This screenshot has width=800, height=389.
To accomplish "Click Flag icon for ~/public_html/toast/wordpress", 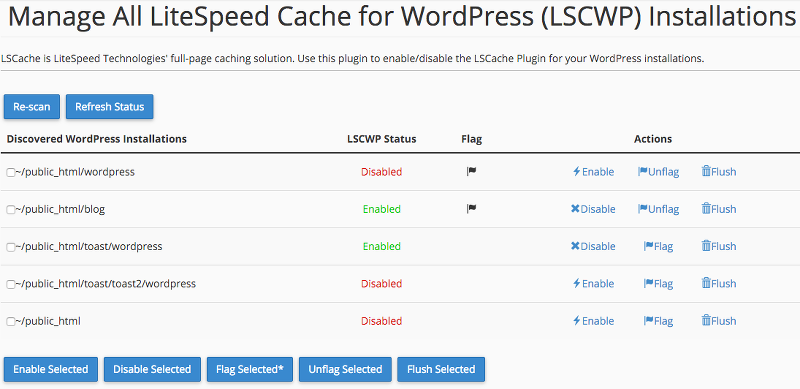I will (x=648, y=246).
